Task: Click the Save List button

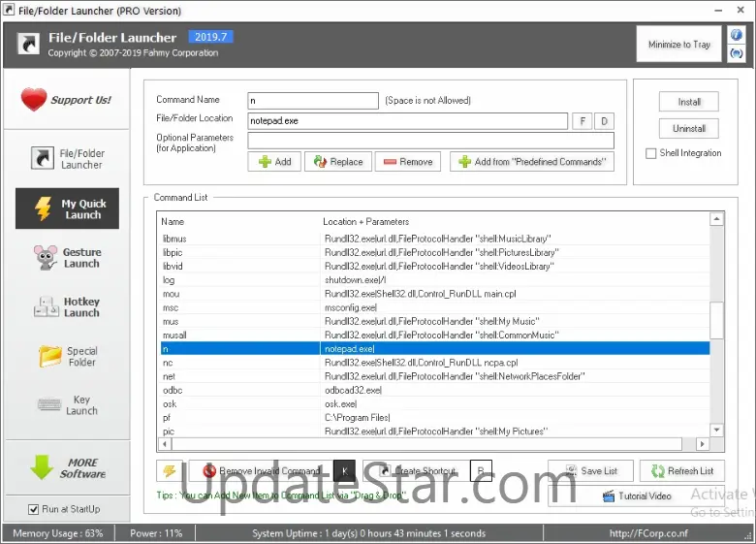Action: coord(591,470)
